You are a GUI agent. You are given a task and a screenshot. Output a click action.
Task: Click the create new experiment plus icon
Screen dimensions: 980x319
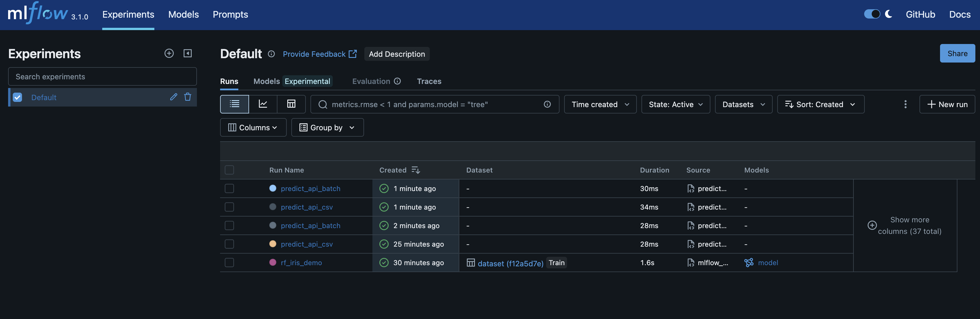[x=169, y=53]
